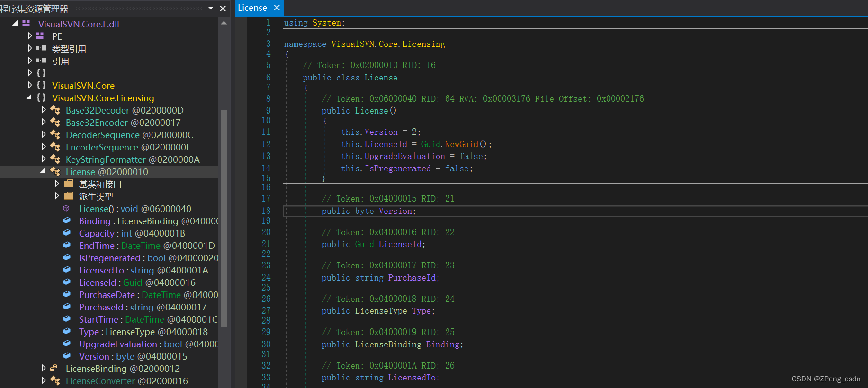Close the License code tab
Image resolution: width=868 pixels, height=388 pixels.
[x=277, y=8]
